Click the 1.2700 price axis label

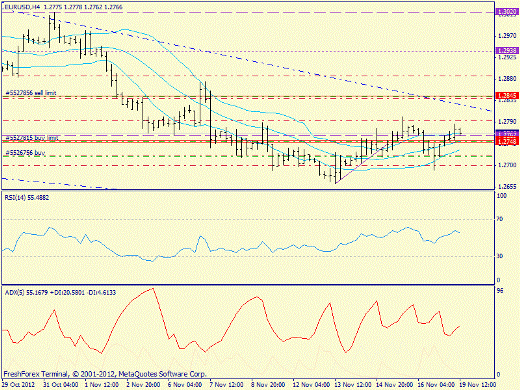[x=507, y=165]
